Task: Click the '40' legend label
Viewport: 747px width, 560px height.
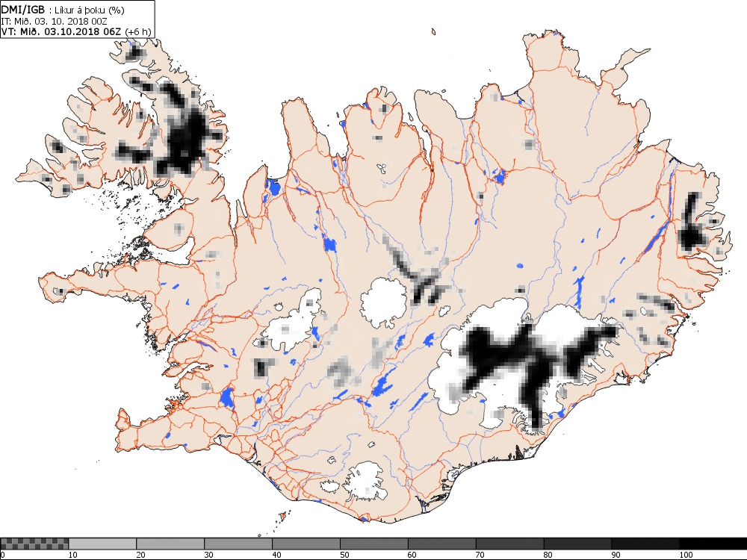Action: pos(277,555)
